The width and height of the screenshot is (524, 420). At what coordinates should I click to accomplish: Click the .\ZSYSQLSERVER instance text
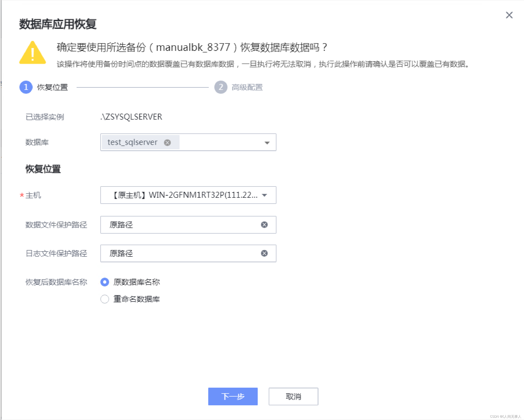click(131, 117)
